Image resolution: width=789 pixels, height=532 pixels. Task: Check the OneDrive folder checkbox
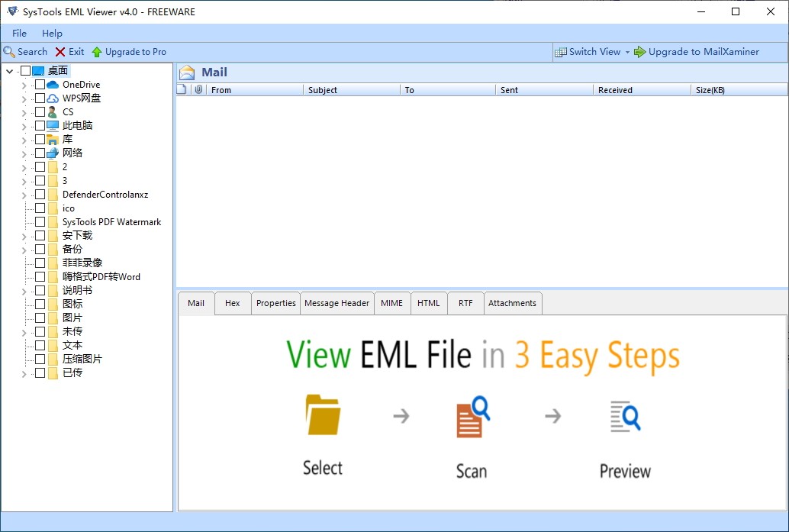click(x=40, y=85)
